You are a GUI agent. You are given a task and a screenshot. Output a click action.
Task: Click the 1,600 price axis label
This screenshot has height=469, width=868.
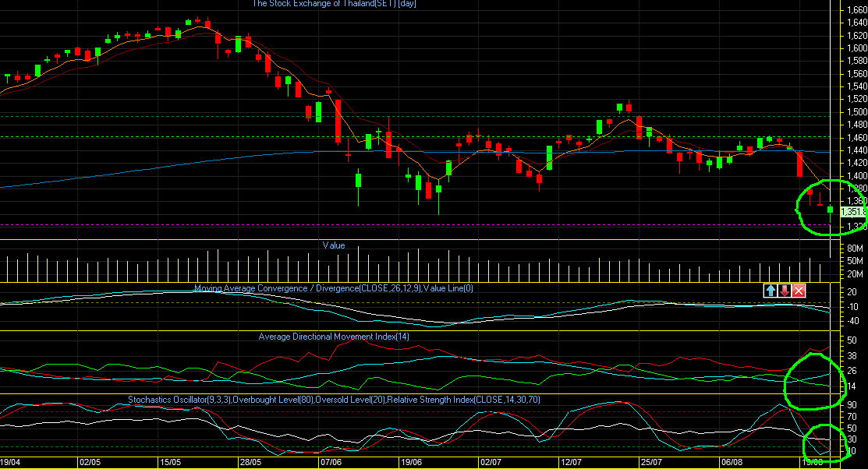(x=857, y=48)
